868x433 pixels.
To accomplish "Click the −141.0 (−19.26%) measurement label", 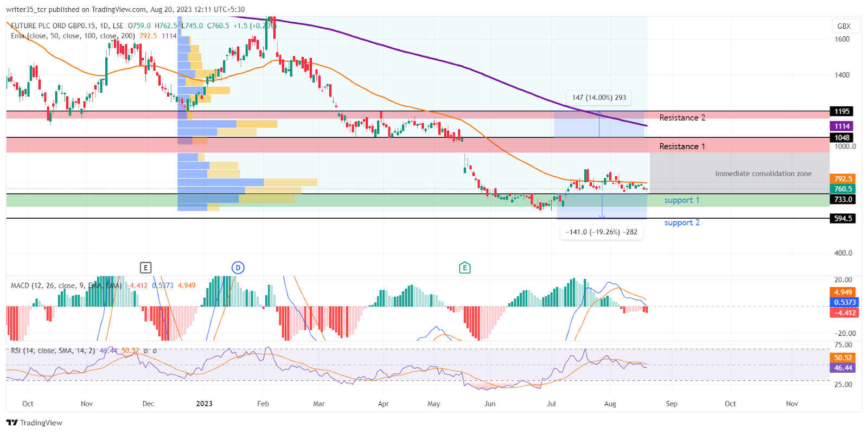I will coord(601,232).
